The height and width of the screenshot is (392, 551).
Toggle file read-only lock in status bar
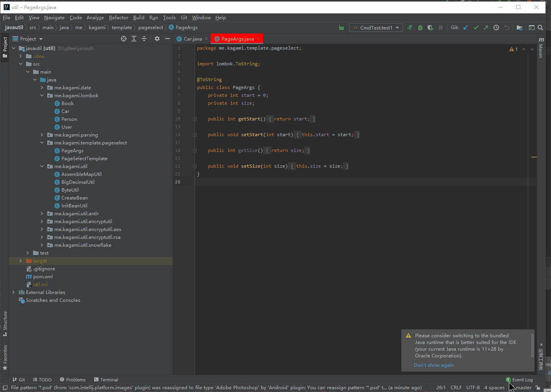coord(538,387)
